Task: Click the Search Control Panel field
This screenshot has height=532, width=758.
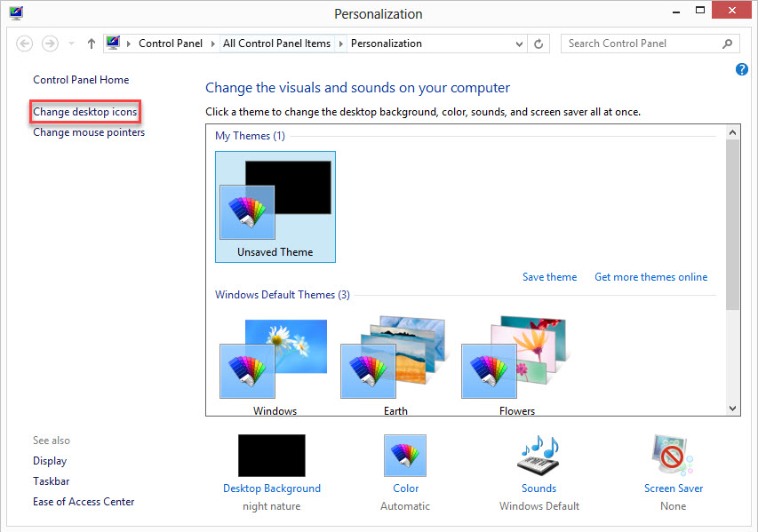Action: tap(650, 44)
